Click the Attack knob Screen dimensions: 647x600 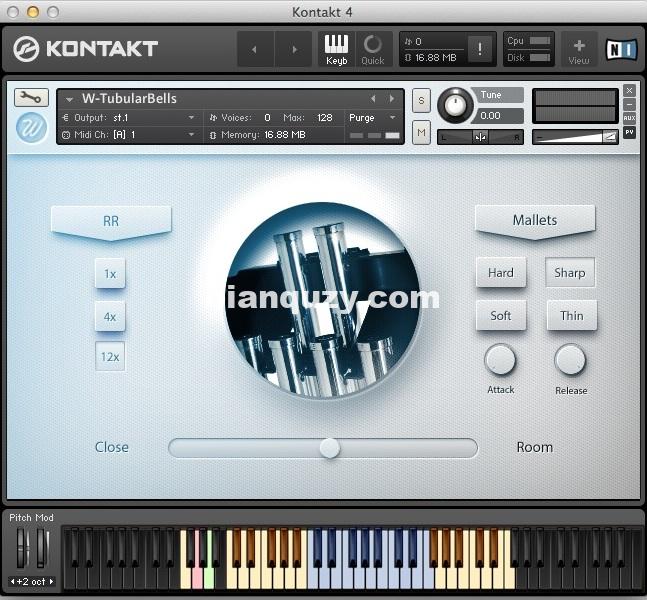(x=500, y=359)
